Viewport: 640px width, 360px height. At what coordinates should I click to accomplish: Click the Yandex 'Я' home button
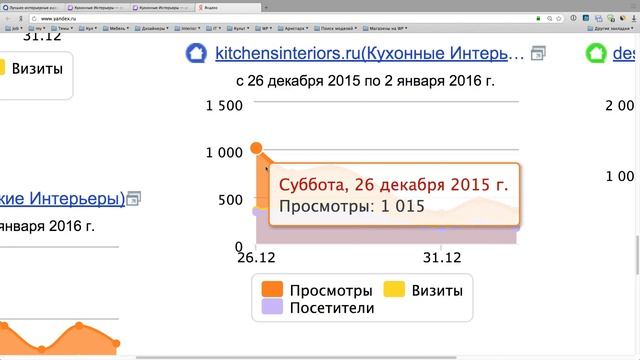[x=20, y=19]
